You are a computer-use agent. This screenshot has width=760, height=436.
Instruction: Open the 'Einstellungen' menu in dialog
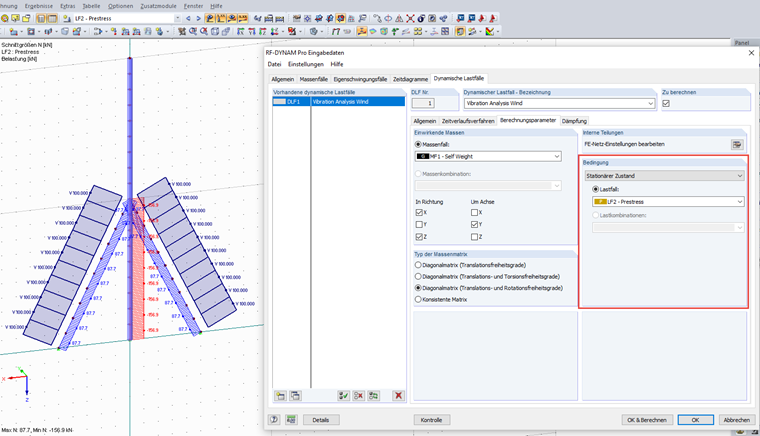click(306, 64)
